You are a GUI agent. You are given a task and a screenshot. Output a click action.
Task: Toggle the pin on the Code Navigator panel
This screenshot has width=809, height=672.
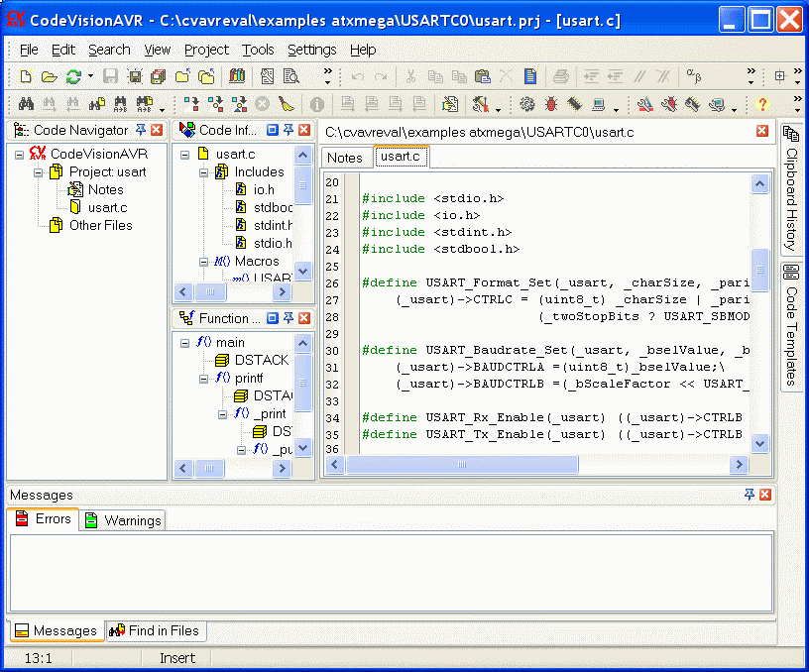[x=141, y=130]
